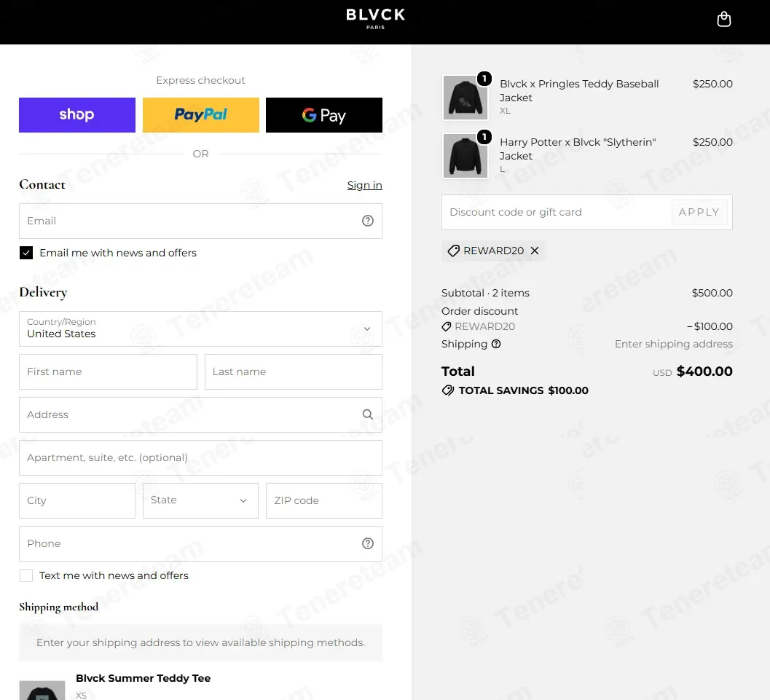Focus the Phone number field
The height and width of the screenshot is (700, 770).
(200, 543)
